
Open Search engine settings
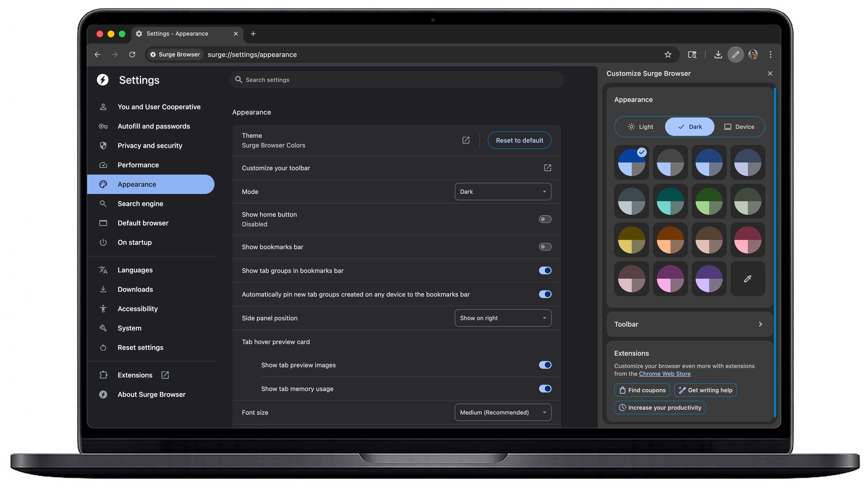click(151, 203)
